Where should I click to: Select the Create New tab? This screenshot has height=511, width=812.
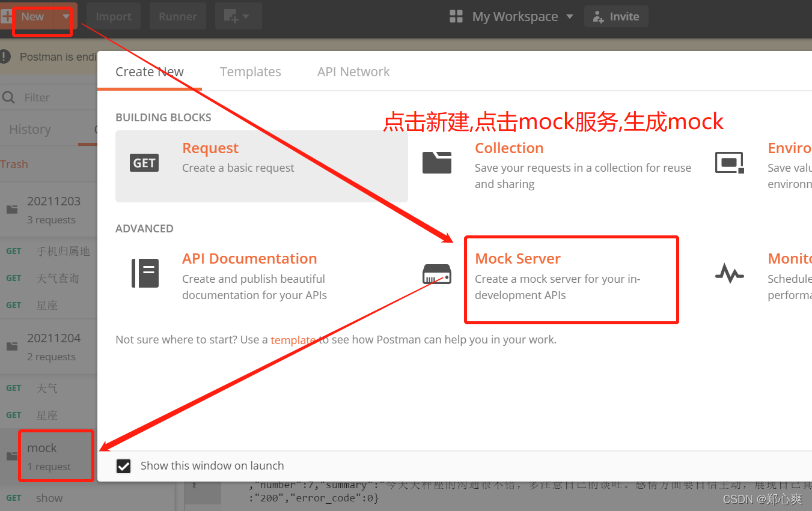coord(150,72)
